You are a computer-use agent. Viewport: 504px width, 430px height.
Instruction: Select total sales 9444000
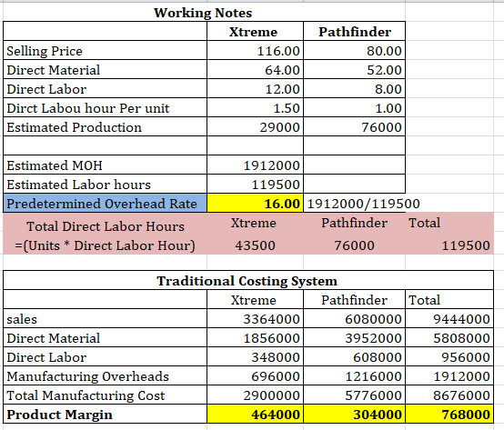tap(449, 319)
